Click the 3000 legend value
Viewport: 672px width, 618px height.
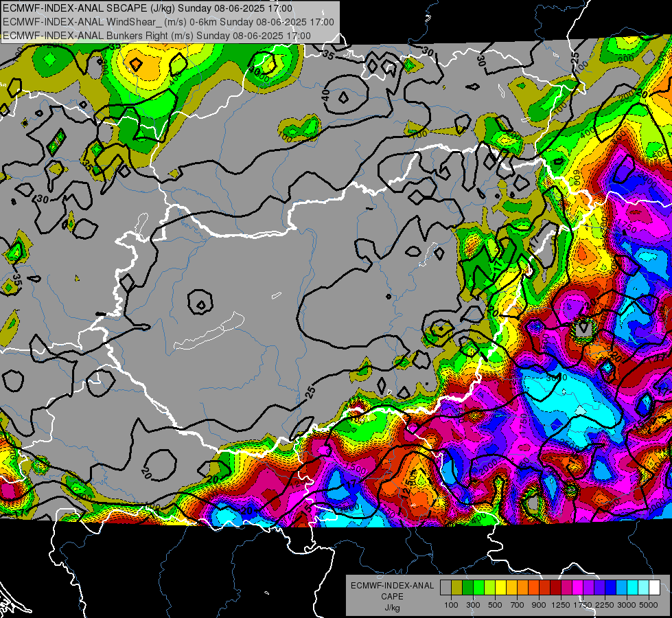pos(627,605)
